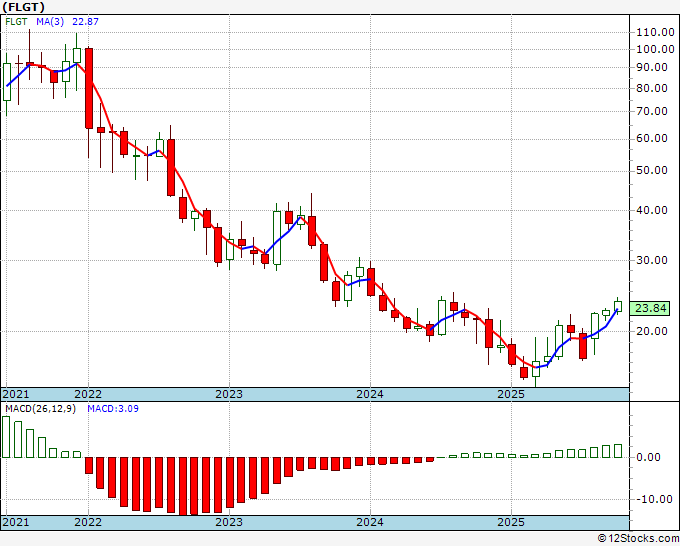Click the MACD(26,12,9) indicator label
680x546 pixels.
point(40,409)
